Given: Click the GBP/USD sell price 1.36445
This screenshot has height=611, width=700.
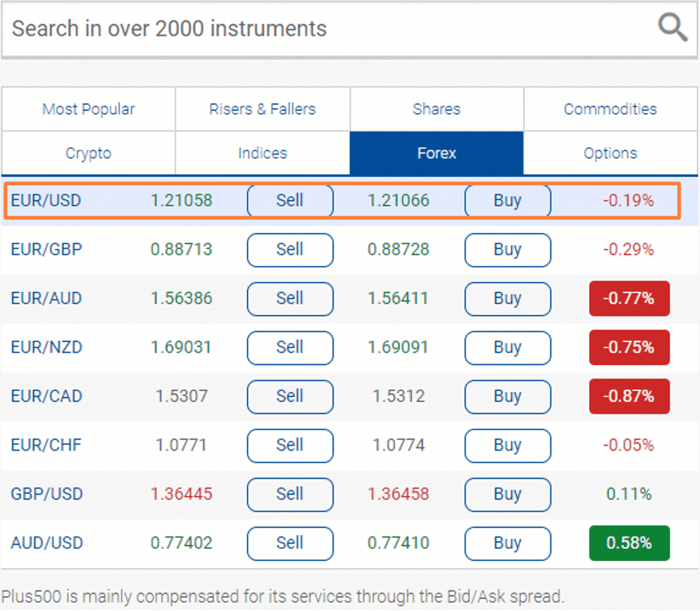Looking at the screenshot, I should (181, 494).
